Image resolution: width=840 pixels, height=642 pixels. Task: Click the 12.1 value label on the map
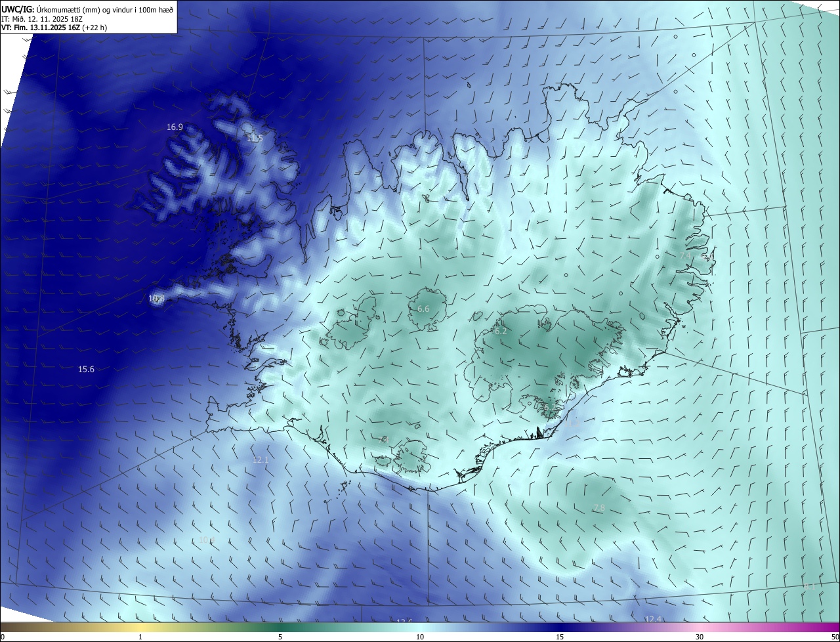(261, 460)
